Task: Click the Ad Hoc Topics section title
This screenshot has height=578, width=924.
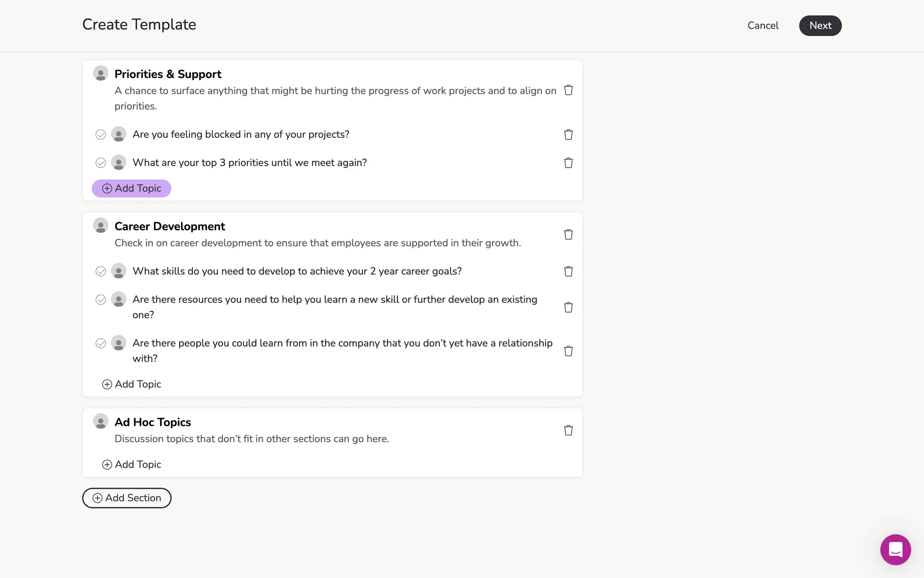Action: pos(153,422)
